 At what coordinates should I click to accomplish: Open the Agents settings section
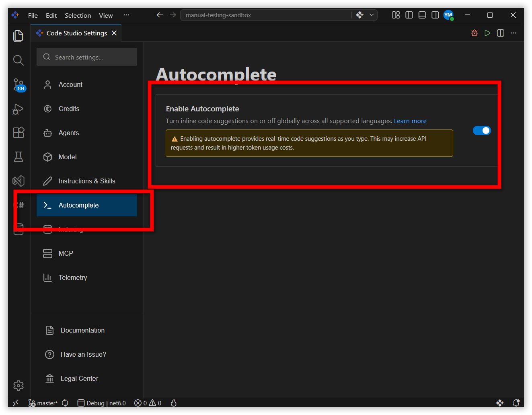pos(87,133)
